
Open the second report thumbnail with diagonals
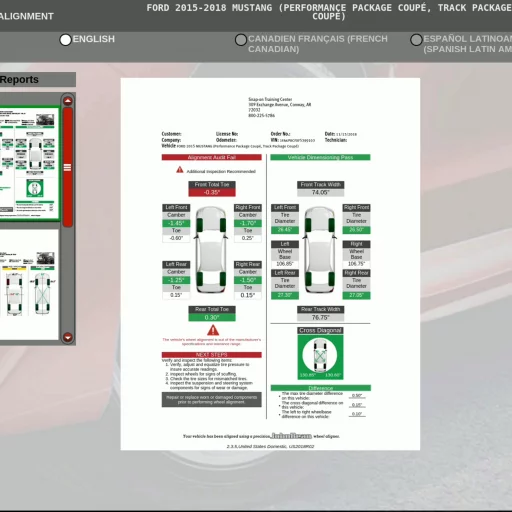pos(29,284)
